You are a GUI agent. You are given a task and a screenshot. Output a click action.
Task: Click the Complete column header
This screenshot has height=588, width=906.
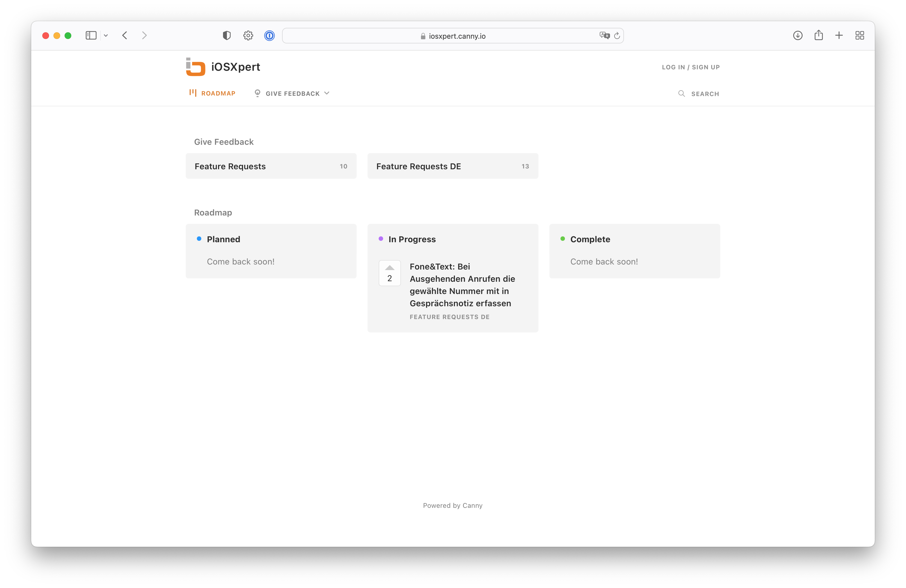pyautogui.click(x=590, y=239)
